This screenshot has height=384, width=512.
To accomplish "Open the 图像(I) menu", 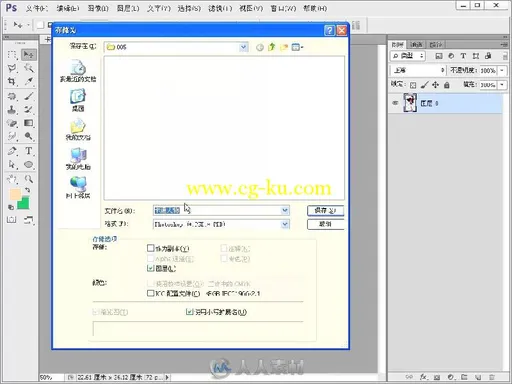I will click(x=98, y=8).
